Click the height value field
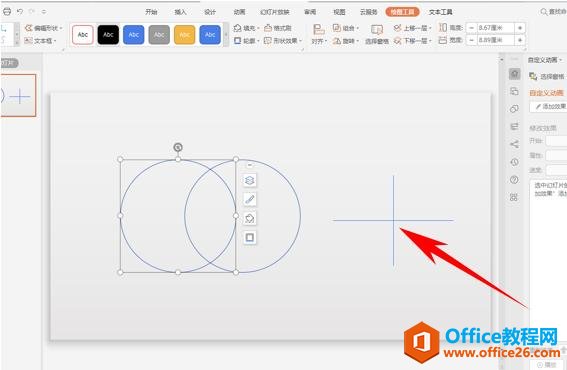Screen dimensions: 567x370 coord(495,27)
